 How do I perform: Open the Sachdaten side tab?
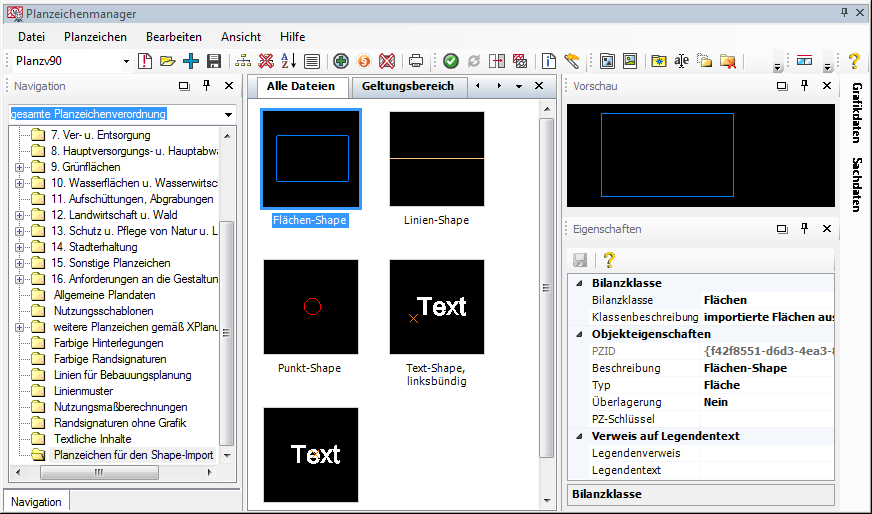pos(857,185)
